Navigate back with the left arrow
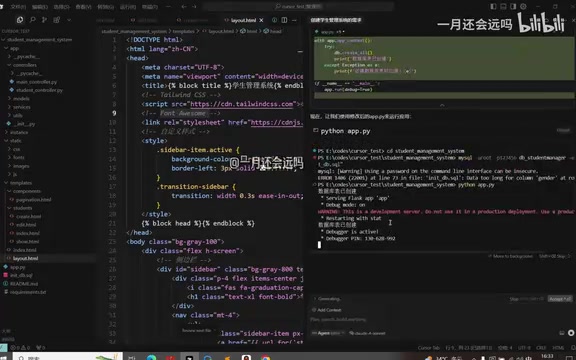Screen dimensions: 576x360 pos(184,6)
